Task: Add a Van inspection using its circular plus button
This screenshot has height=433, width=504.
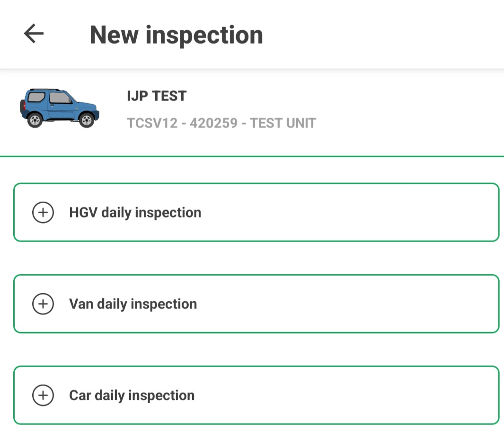Action: (43, 304)
